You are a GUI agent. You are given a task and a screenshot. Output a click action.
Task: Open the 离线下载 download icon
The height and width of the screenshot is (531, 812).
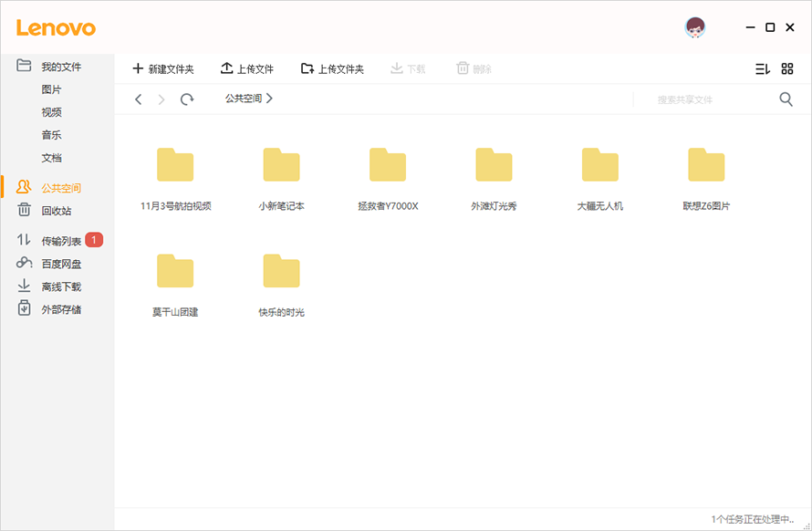(24, 286)
